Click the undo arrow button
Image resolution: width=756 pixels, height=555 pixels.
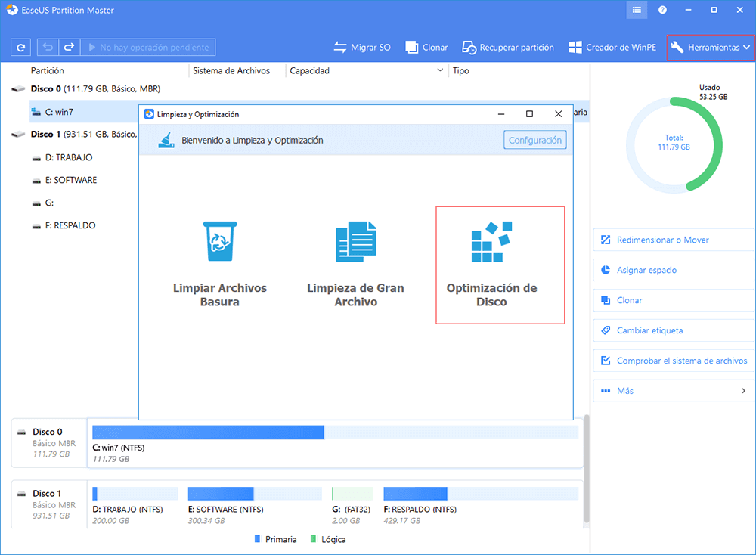[48, 47]
